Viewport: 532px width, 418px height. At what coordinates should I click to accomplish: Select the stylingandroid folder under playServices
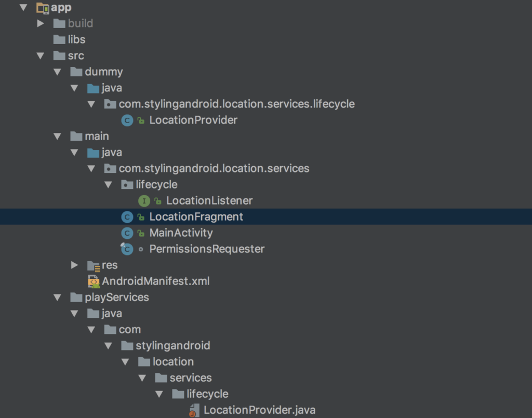(x=172, y=346)
